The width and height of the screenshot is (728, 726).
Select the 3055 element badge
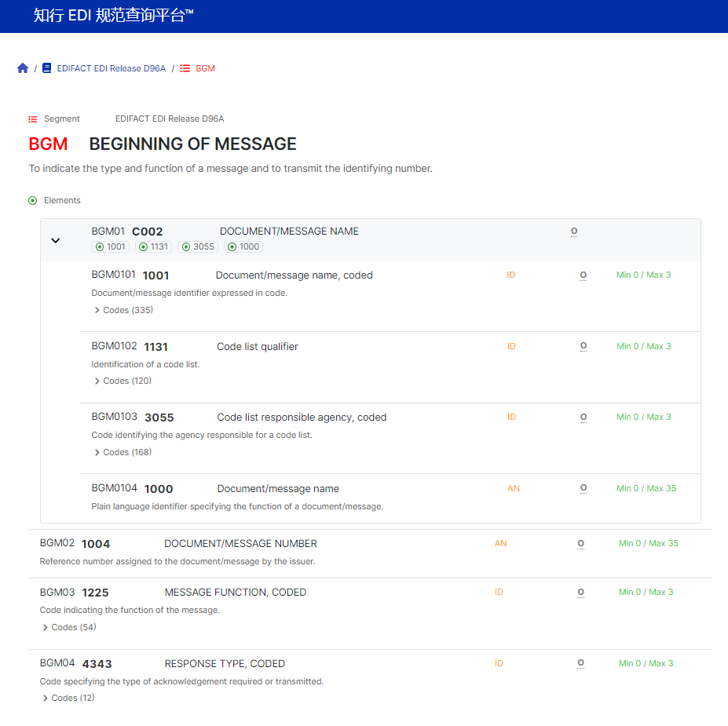click(x=198, y=246)
